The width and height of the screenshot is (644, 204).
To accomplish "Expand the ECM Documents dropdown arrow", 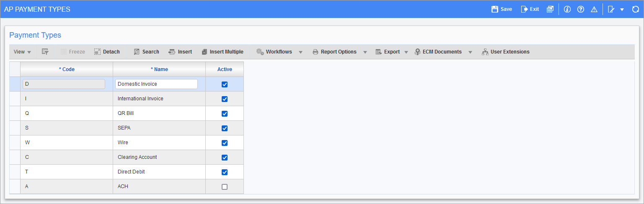I will tap(470, 52).
